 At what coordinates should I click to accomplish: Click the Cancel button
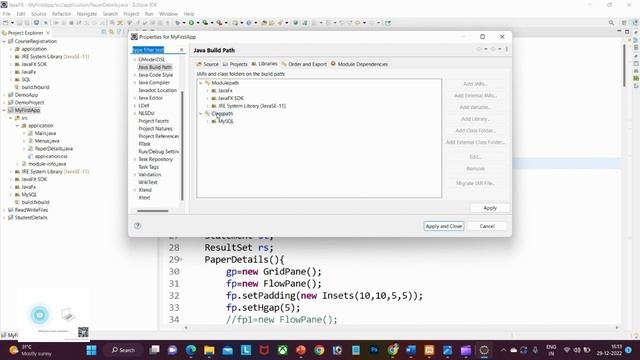pos(487,226)
